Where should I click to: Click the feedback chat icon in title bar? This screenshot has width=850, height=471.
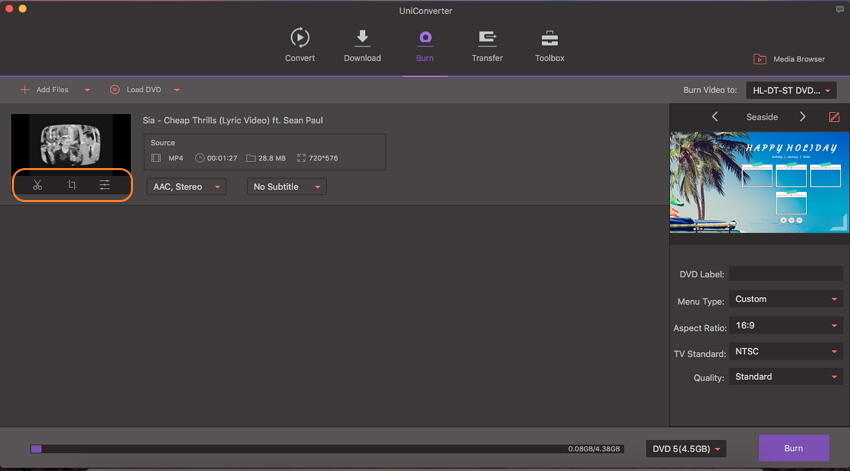840,9
